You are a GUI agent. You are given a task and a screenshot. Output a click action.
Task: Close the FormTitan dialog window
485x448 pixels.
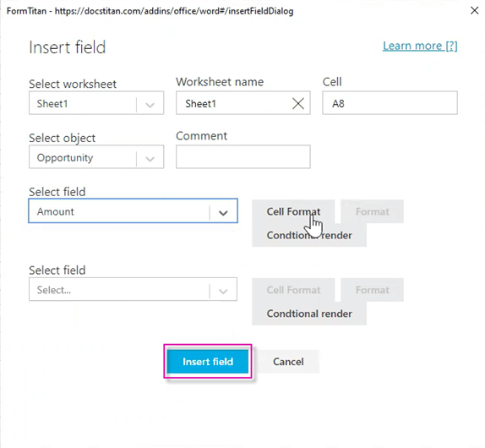474,10
